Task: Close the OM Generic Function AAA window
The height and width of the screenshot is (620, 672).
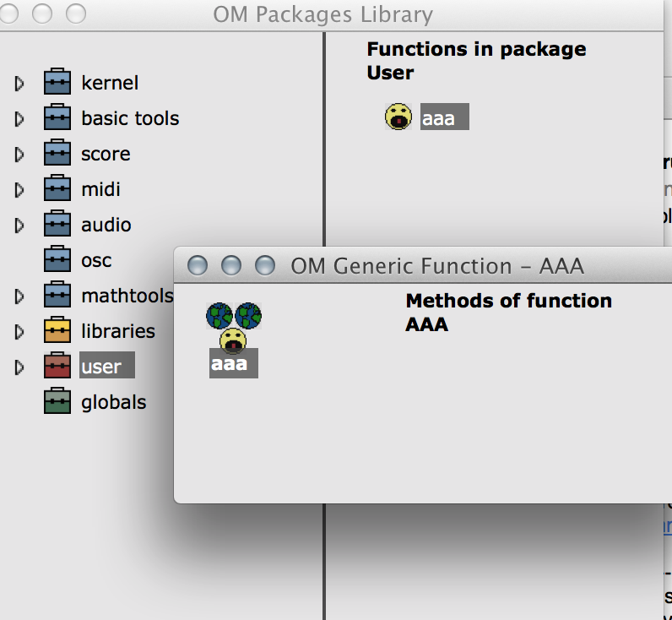Action: 198,265
